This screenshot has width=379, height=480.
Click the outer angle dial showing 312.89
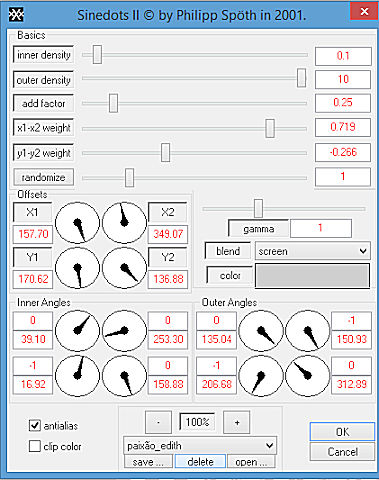[x=308, y=376]
